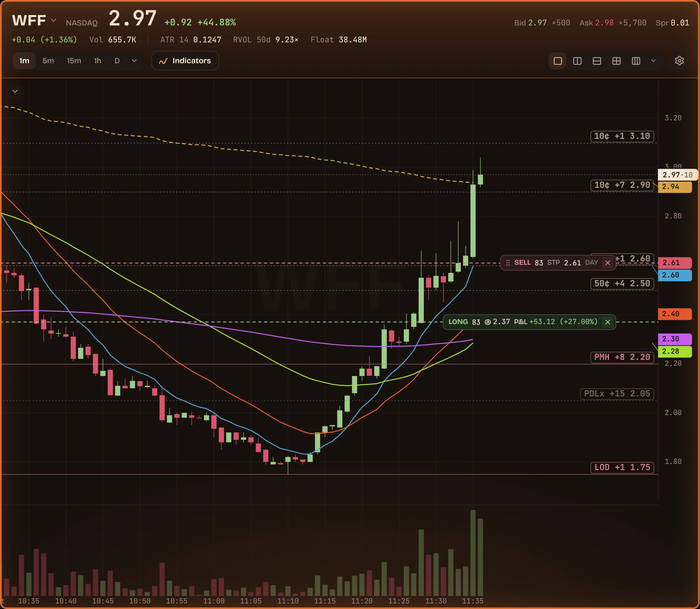Select four-grid layout icon
The height and width of the screenshot is (609, 700).
[x=617, y=61]
